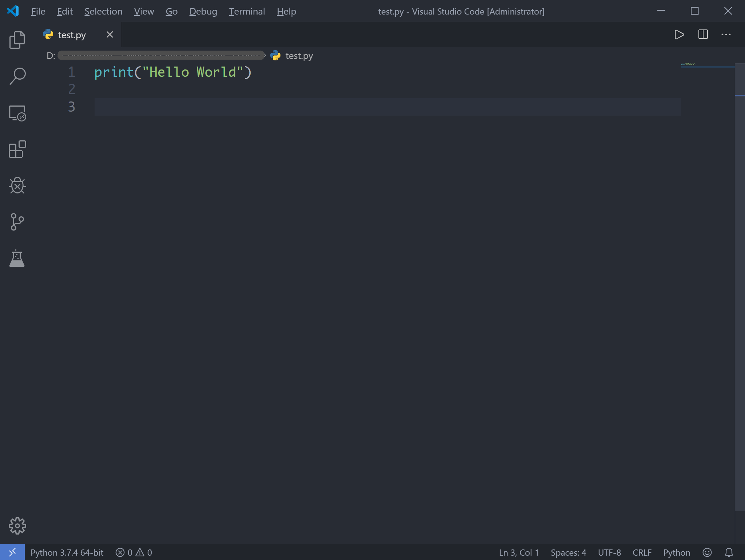The image size is (745, 560).
Task: Click the D: drive breadcrumb
Action: click(x=51, y=56)
